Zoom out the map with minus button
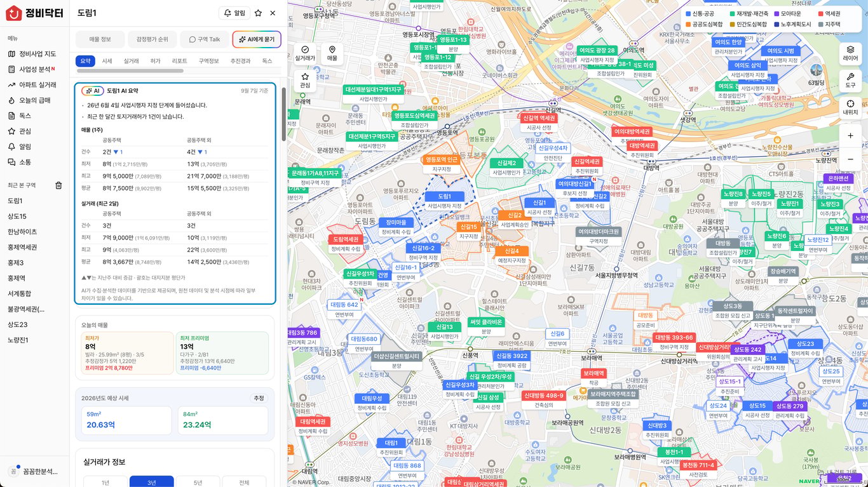Viewport: 868px width, 487px height. (850, 159)
